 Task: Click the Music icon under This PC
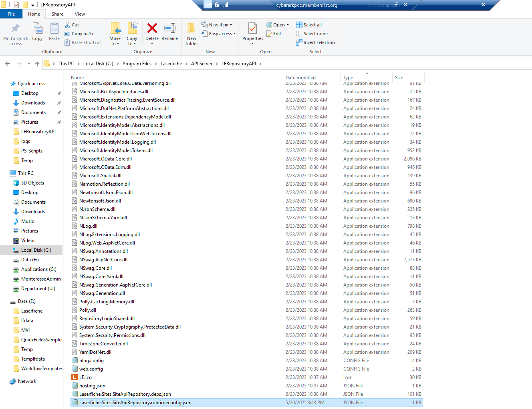[x=16, y=221]
